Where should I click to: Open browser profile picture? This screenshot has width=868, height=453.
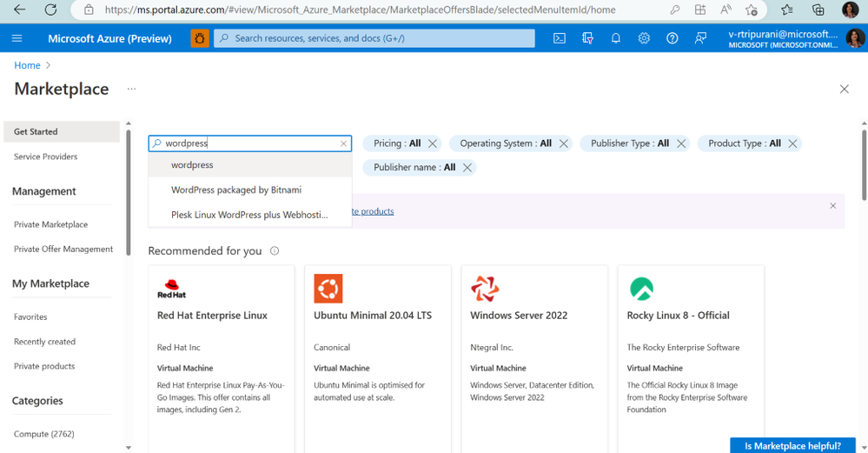tap(850, 10)
